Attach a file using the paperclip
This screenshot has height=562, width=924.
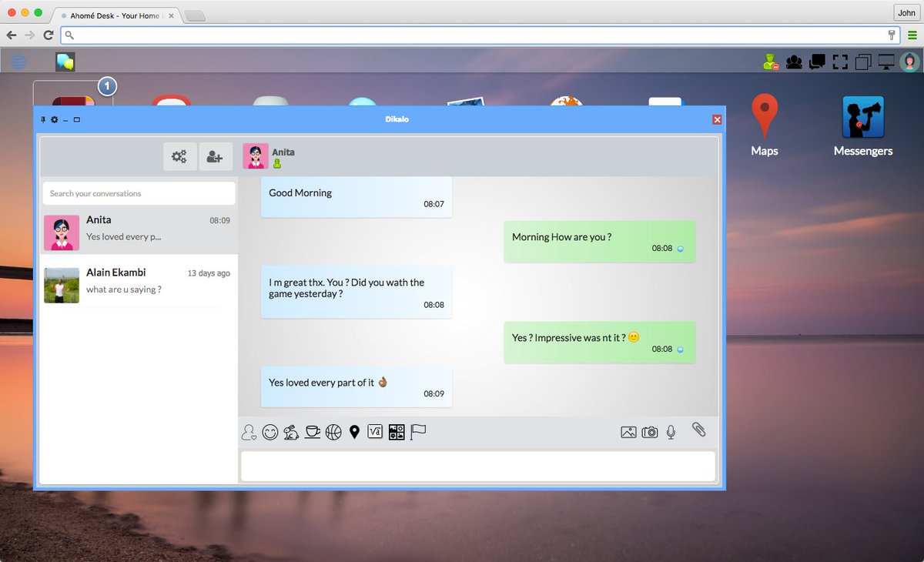point(698,430)
